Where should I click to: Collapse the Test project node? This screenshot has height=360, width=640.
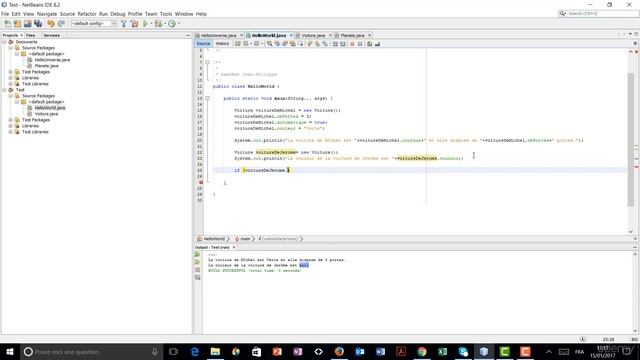point(4,90)
